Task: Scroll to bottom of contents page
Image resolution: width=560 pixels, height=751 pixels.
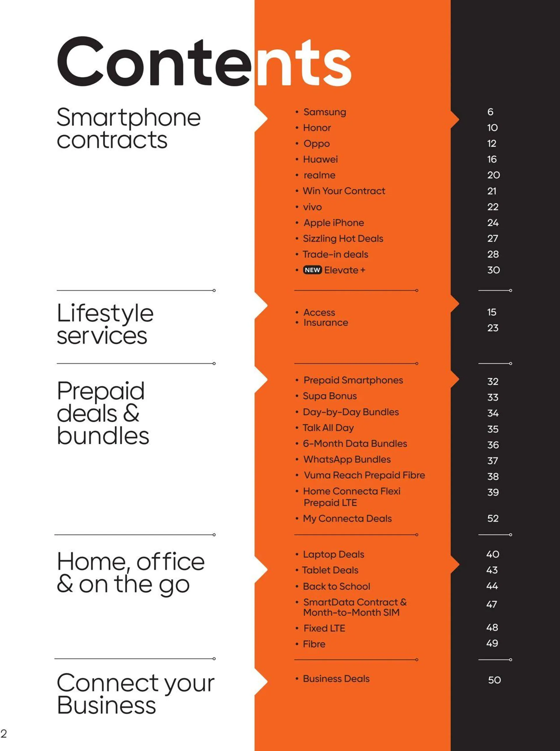Action: 280,736
